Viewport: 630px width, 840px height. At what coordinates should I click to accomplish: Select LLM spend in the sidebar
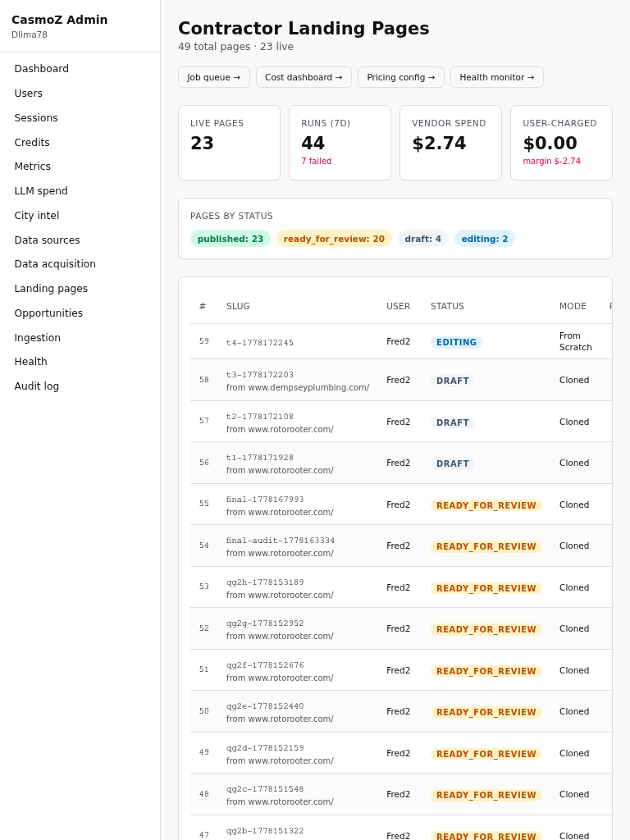(41, 190)
